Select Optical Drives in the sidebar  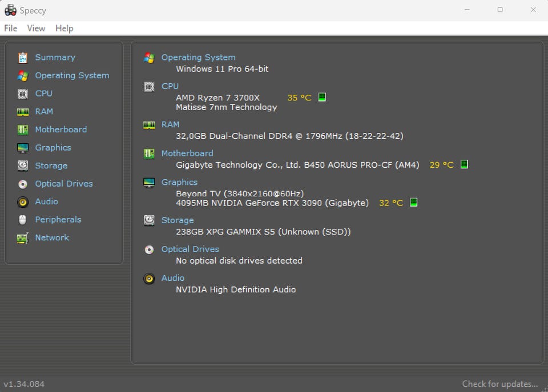[64, 184]
